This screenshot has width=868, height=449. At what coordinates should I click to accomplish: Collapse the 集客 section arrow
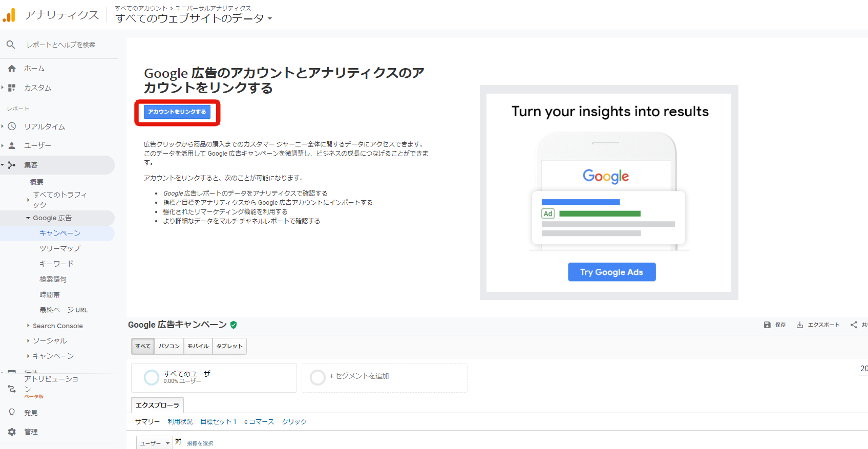[x=3, y=165]
